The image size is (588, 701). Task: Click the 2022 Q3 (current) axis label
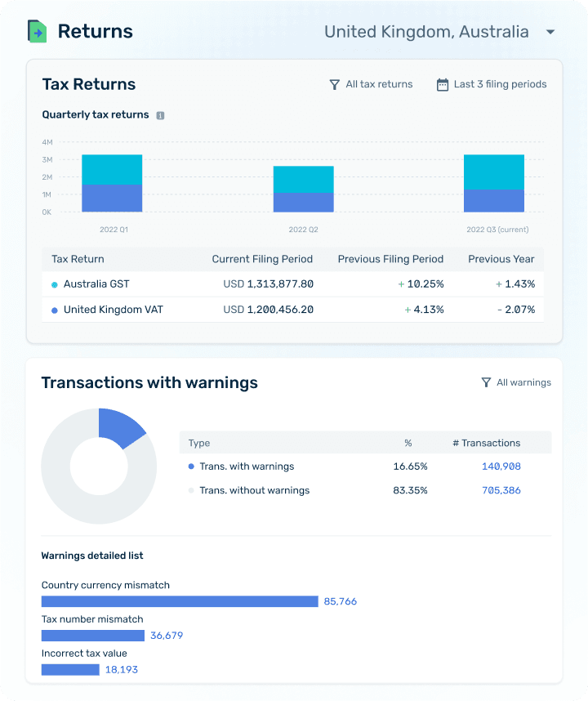[x=497, y=230]
